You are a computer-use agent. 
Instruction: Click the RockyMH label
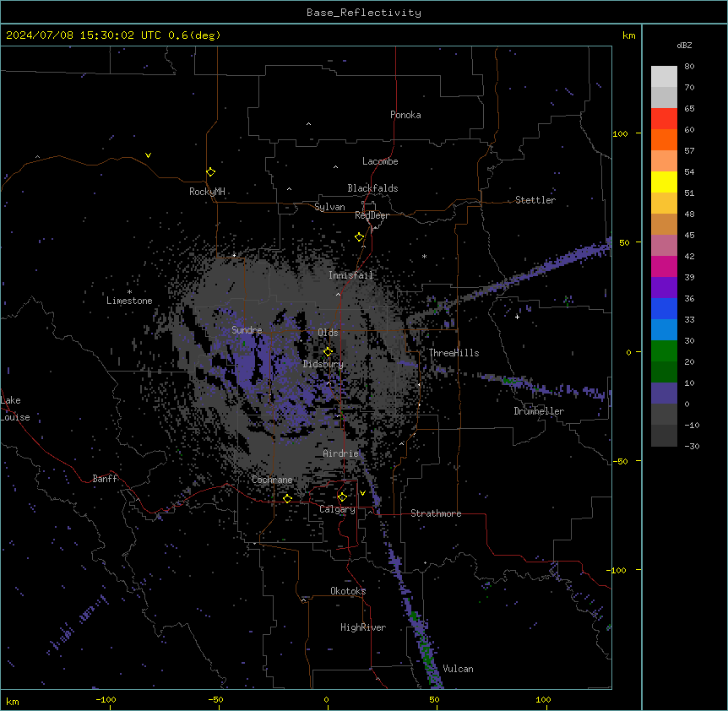[x=207, y=192]
